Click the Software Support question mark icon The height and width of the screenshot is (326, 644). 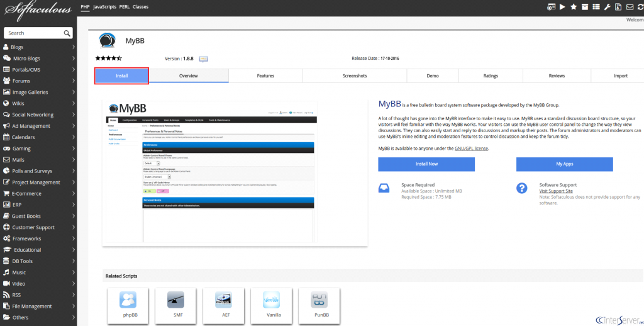click(x=521, y=188)
